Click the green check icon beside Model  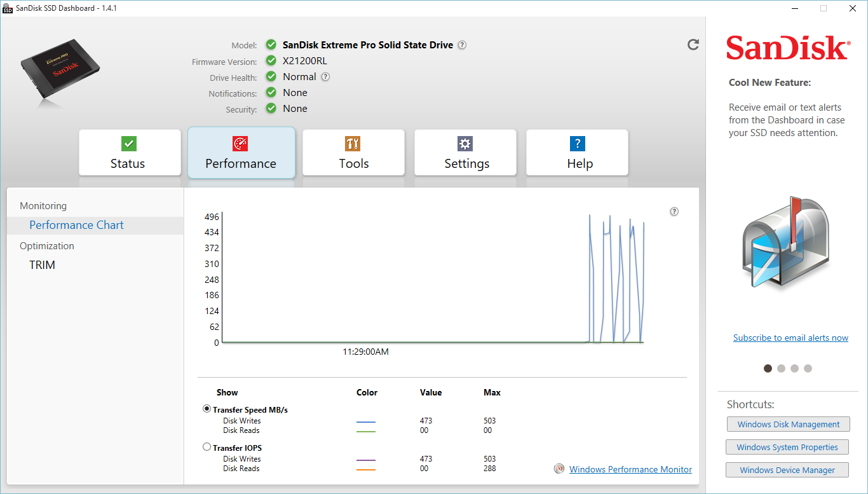[271, 45]
